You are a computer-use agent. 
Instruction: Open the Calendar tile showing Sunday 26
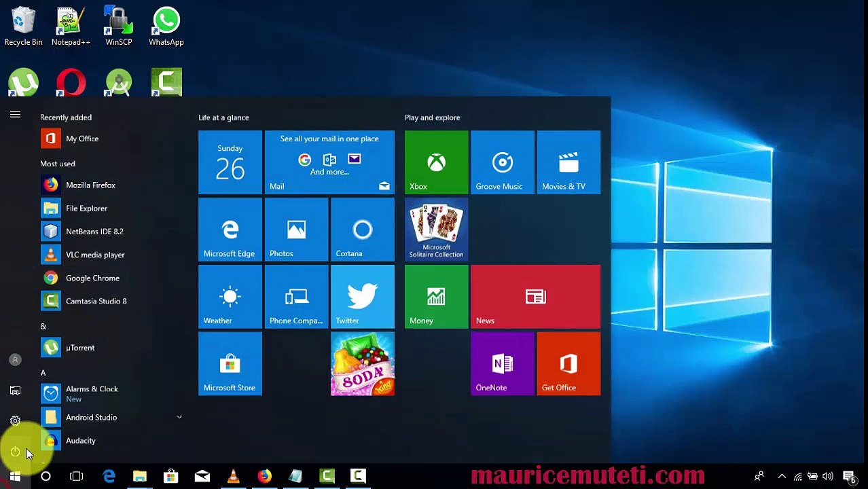pos(230,162)
